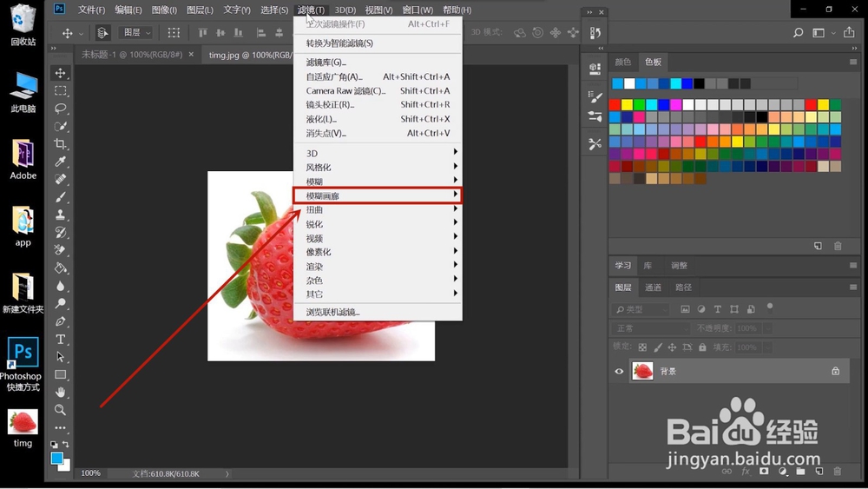Select the Clone Stamp tool
The width and height of the screenshot is (868, 489).
61,215
